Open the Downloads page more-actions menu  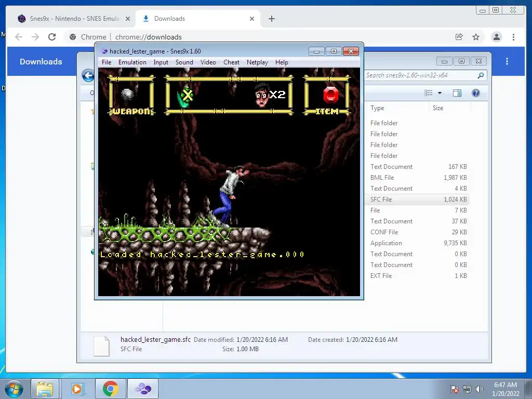(507, 61)
